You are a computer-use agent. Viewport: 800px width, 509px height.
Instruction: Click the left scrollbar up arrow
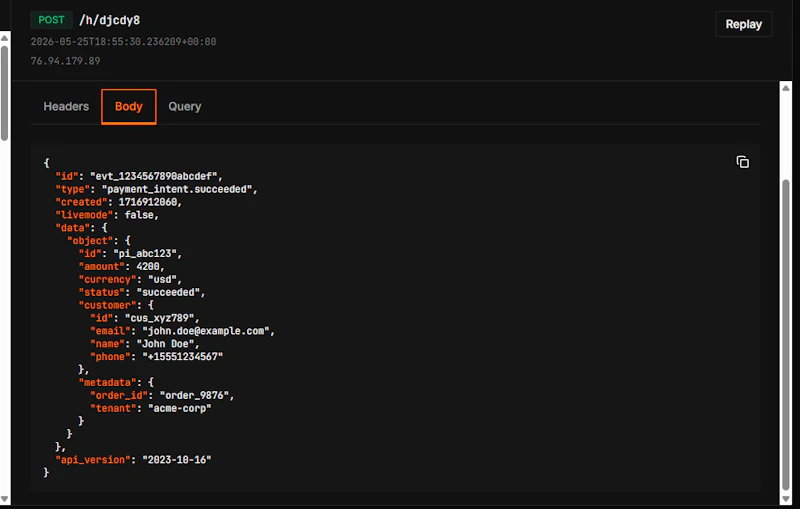(x=5, y=38)
